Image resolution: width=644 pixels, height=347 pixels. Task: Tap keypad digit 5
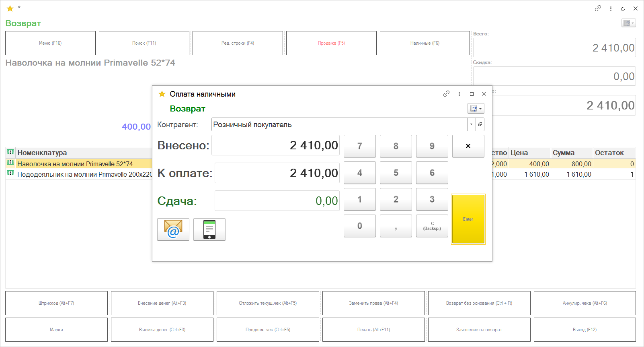pos(396,173)
